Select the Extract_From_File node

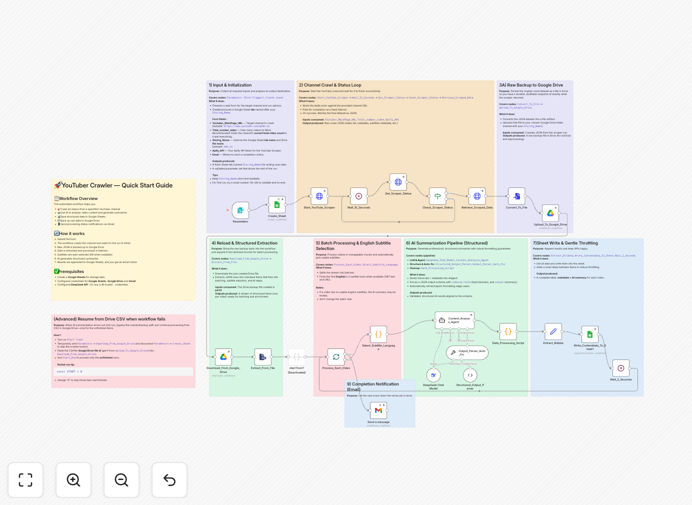click(x=263, y=357)
